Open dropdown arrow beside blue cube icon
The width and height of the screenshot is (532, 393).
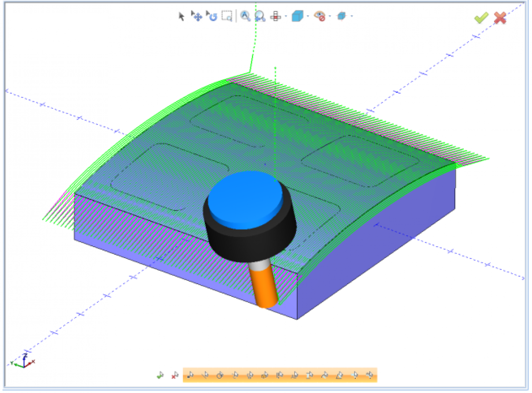308,16
